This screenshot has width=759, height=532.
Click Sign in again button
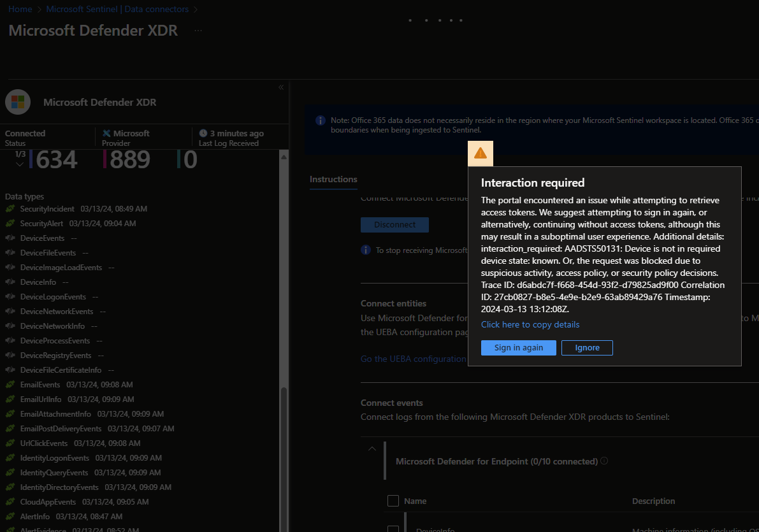coord(518,348)
